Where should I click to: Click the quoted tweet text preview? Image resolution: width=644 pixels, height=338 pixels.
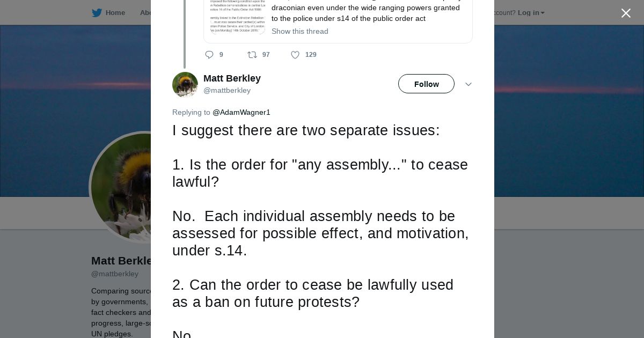pos(365,13)
